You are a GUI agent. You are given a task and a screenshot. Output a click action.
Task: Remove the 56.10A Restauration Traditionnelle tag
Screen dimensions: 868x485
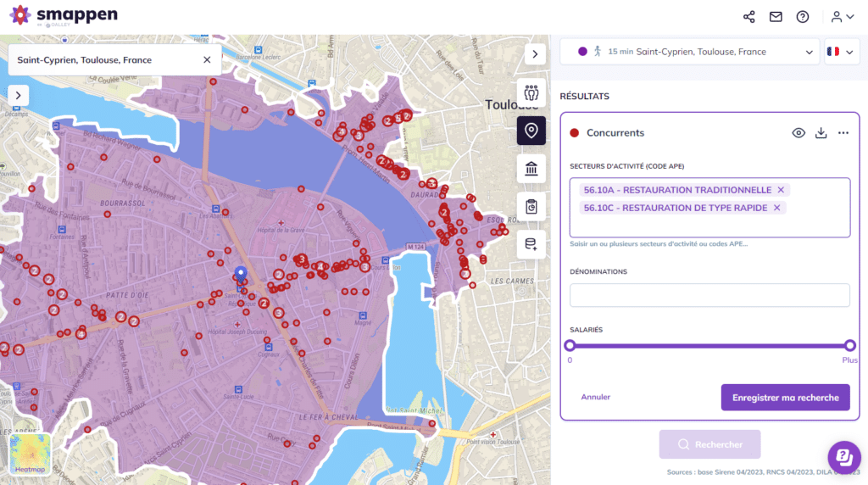click(x=782, y=190)
